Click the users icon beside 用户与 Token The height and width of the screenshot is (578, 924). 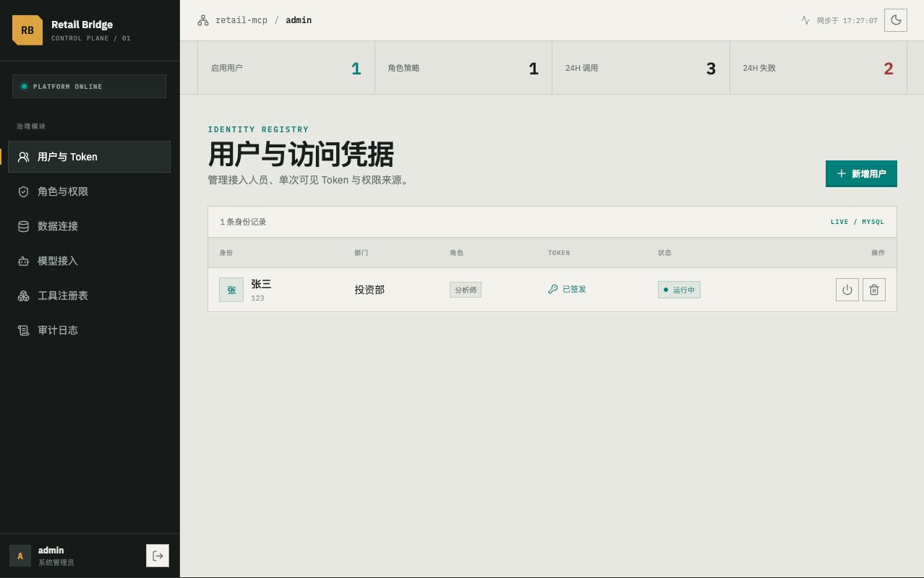coord(24,157)
